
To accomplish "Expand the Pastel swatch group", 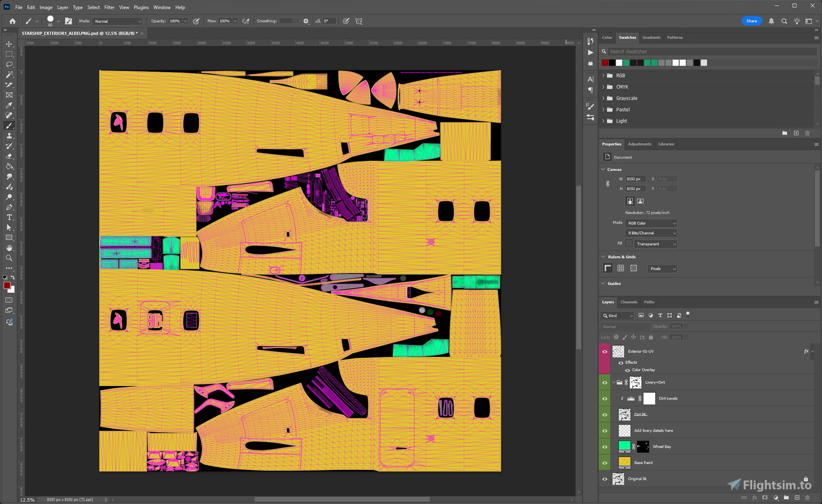I will coord(603,110).
